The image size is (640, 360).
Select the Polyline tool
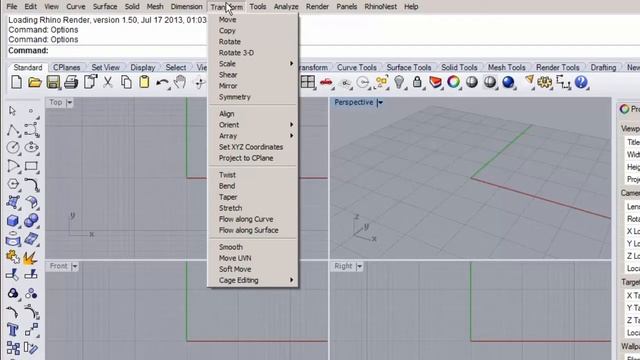13,130
